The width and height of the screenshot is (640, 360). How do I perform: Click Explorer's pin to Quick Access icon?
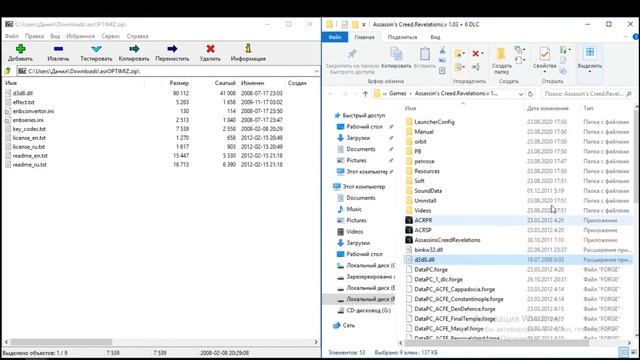352,53
